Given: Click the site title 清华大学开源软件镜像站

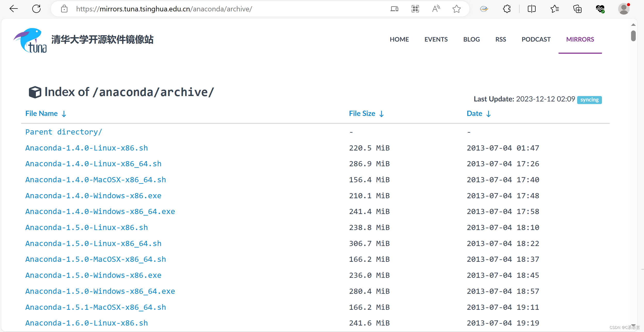Looking at the screenshot, I should click(x=102, y=40).
